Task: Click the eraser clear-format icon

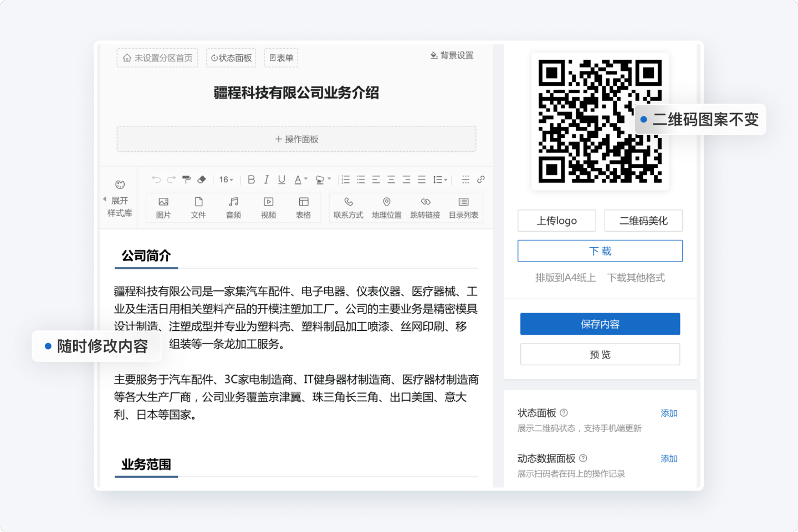Action: click(202, 180)
